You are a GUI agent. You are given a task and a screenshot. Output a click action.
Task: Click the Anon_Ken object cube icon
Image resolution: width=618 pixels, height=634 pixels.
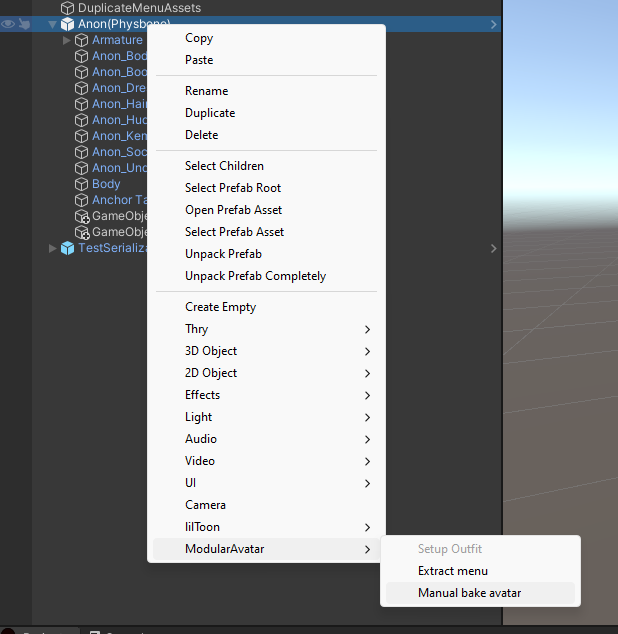81,136
